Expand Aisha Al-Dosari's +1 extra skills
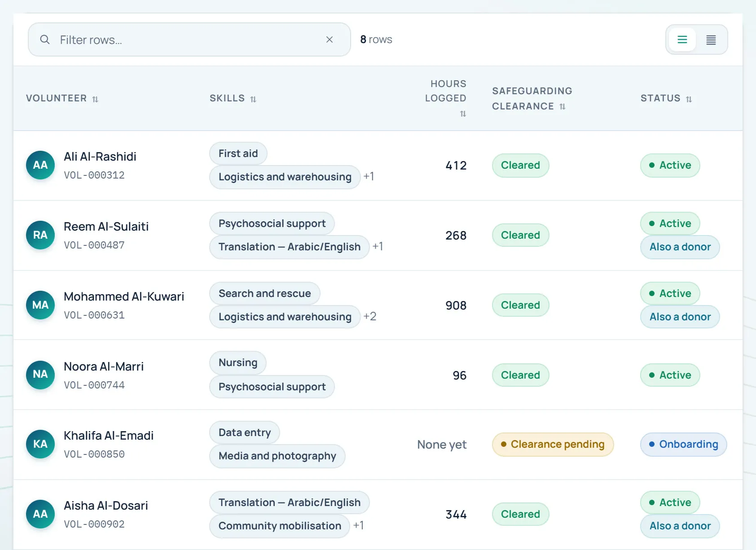Viewport: 756px width, 550px height. (x=359, y=525)
